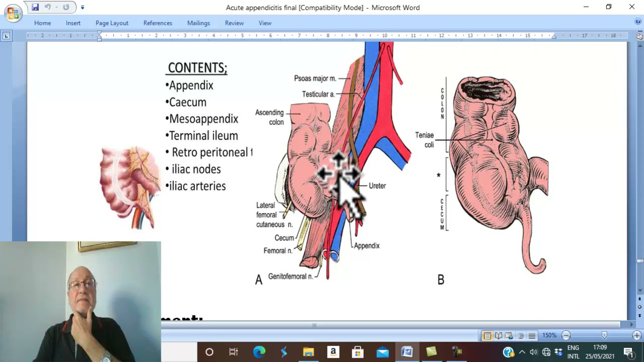Open the Dropbox tray icon

pos(558,352)
